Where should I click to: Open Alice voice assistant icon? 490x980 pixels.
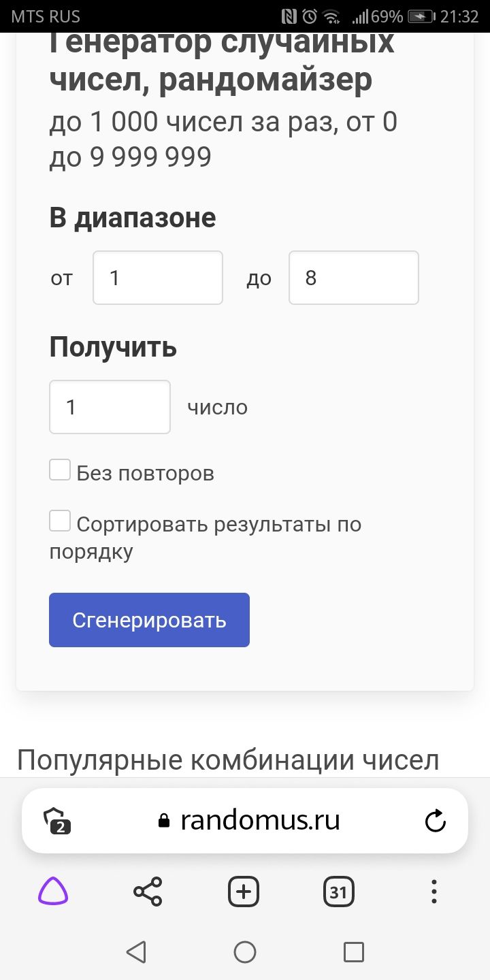(53, 891)
